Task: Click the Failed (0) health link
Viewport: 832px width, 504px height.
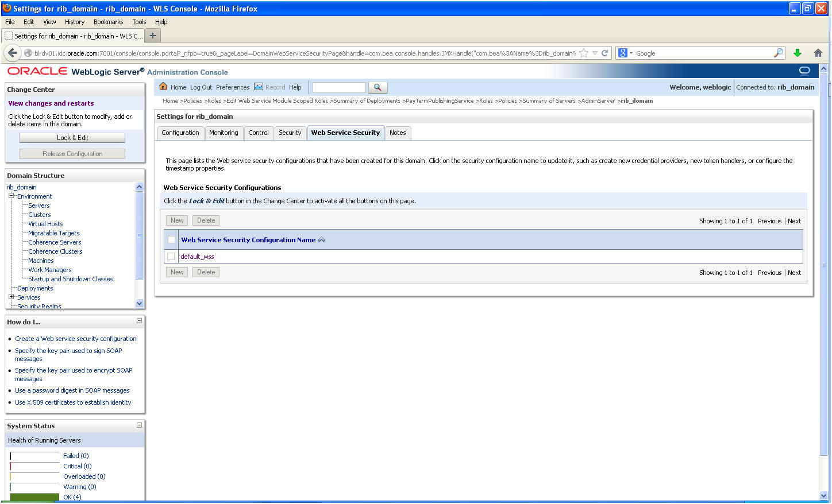Action: pos(76,456)
